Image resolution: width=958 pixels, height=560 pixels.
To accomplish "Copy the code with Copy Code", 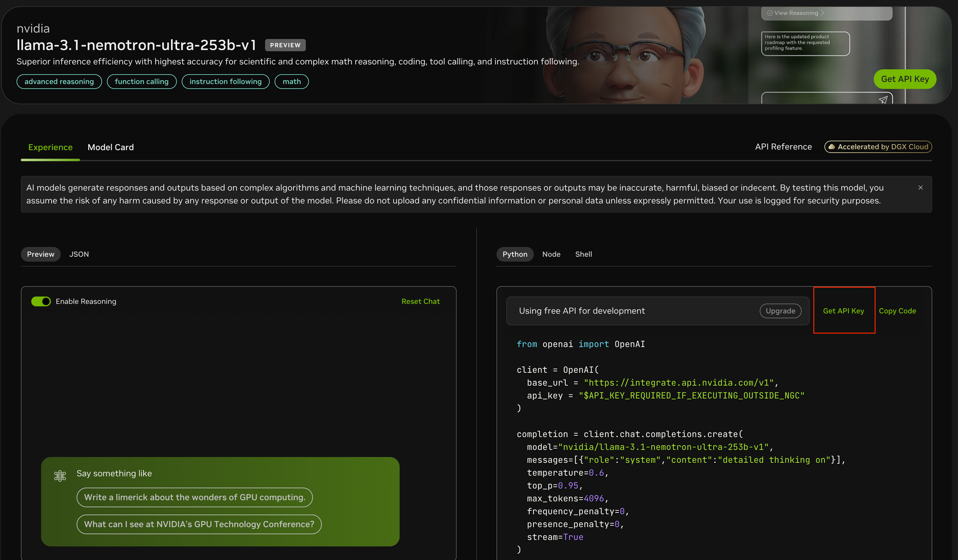I will (897, 311).
